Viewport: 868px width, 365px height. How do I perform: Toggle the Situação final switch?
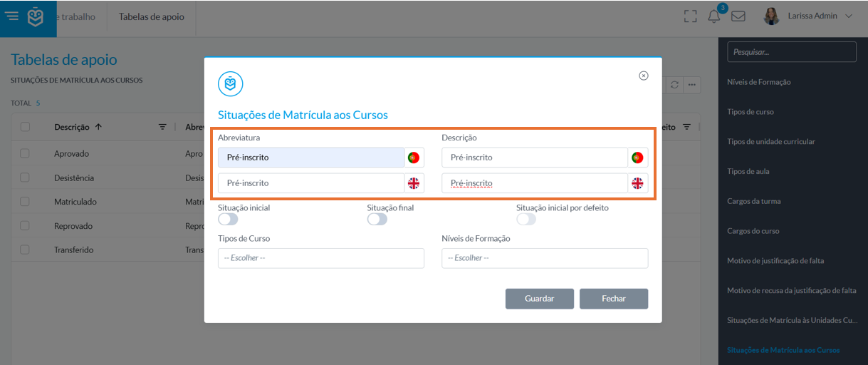377,220
